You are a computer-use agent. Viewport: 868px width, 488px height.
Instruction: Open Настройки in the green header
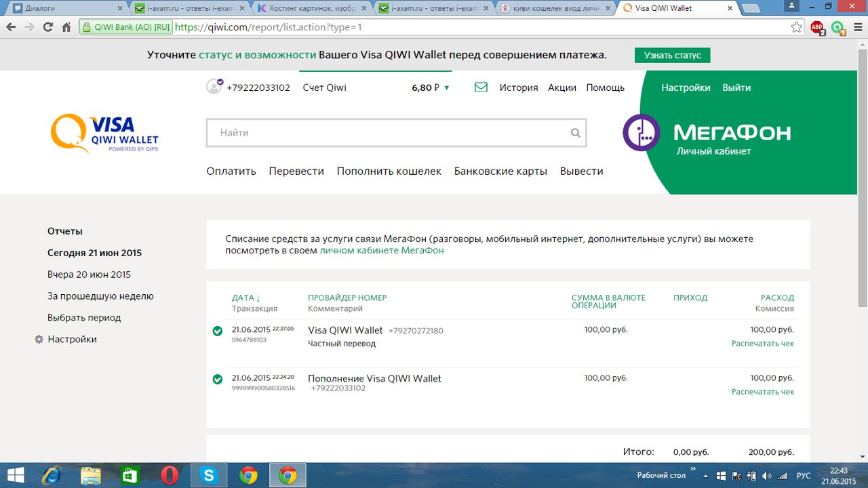click(686, 87)
